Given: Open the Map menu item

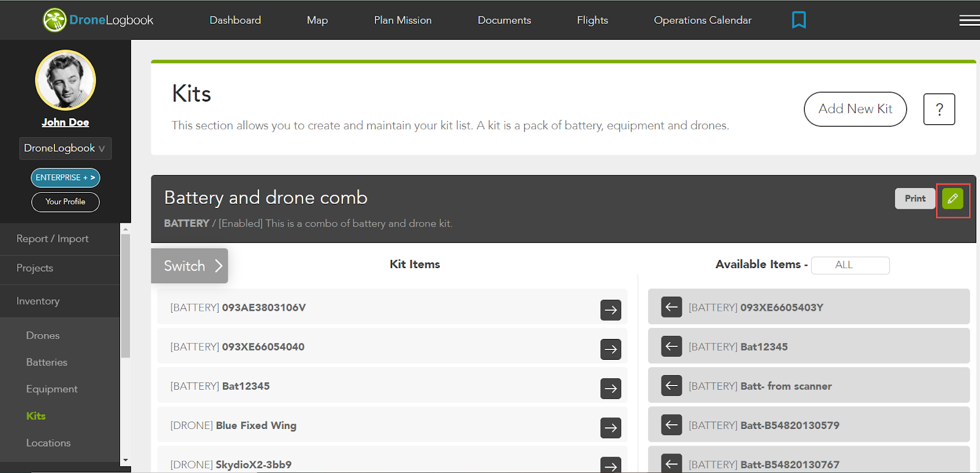Looking at the screenshot, I should point(317,20).
